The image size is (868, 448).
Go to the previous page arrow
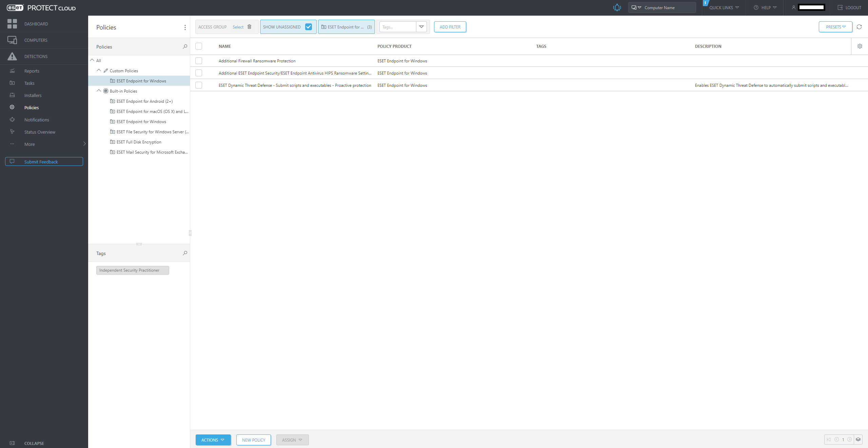836,440
